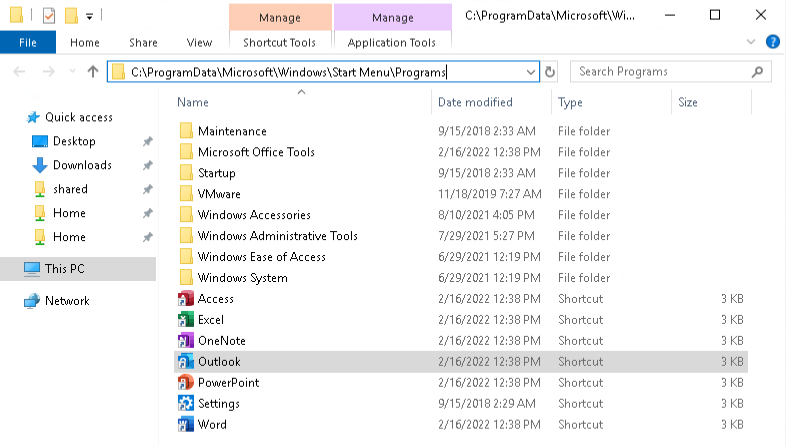The width and height of the screenshot is (786, 446).
Task: Select the OneNote shortcut icon
Action: pos(186,341)
